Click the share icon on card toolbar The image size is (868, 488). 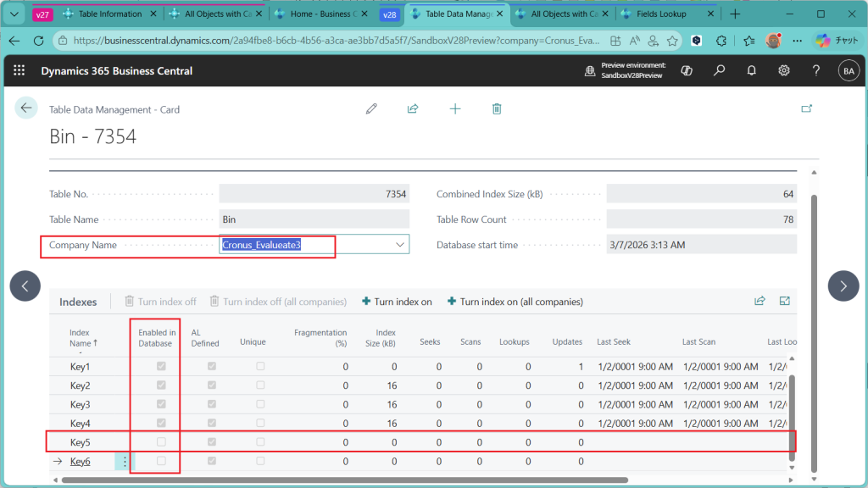click(413, 108)
